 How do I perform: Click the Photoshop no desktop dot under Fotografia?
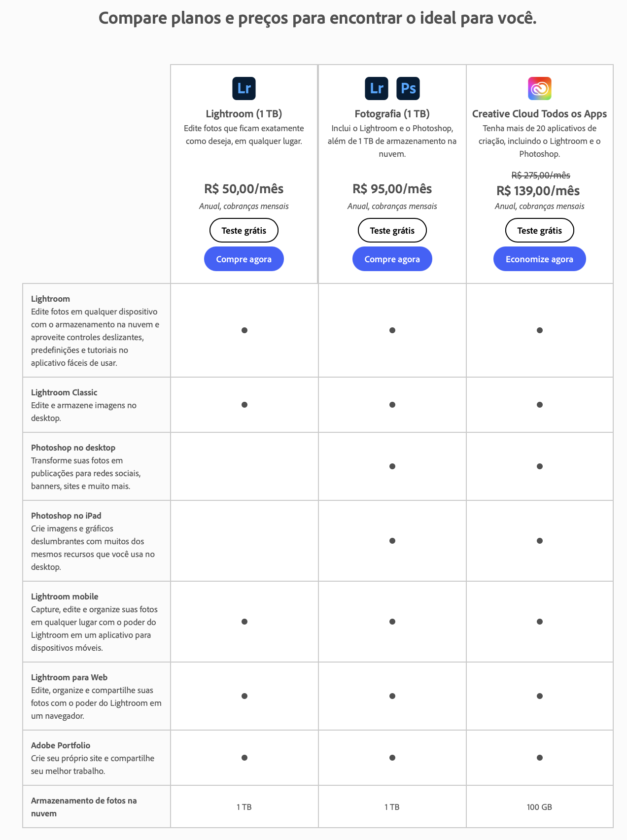click(x=392, y=466)
